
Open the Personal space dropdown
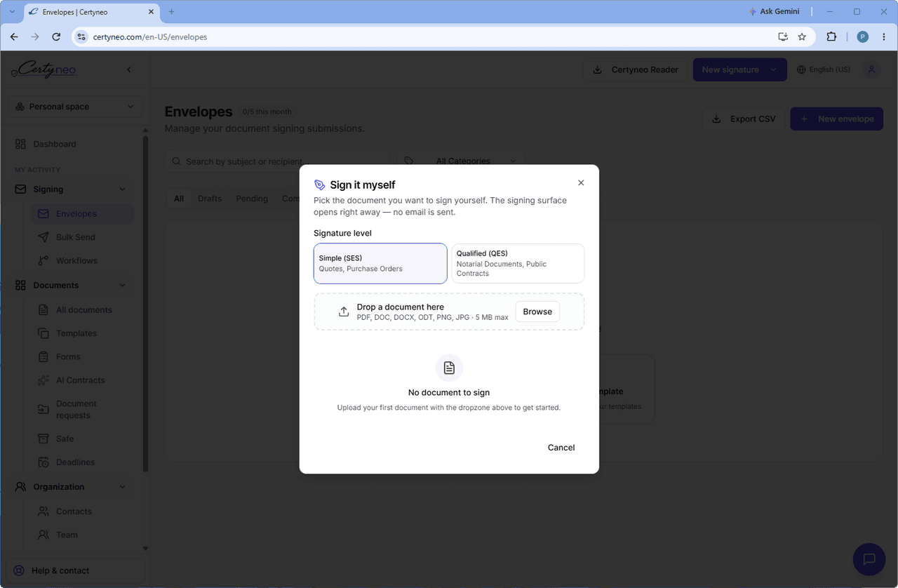(x=75, y=107)
